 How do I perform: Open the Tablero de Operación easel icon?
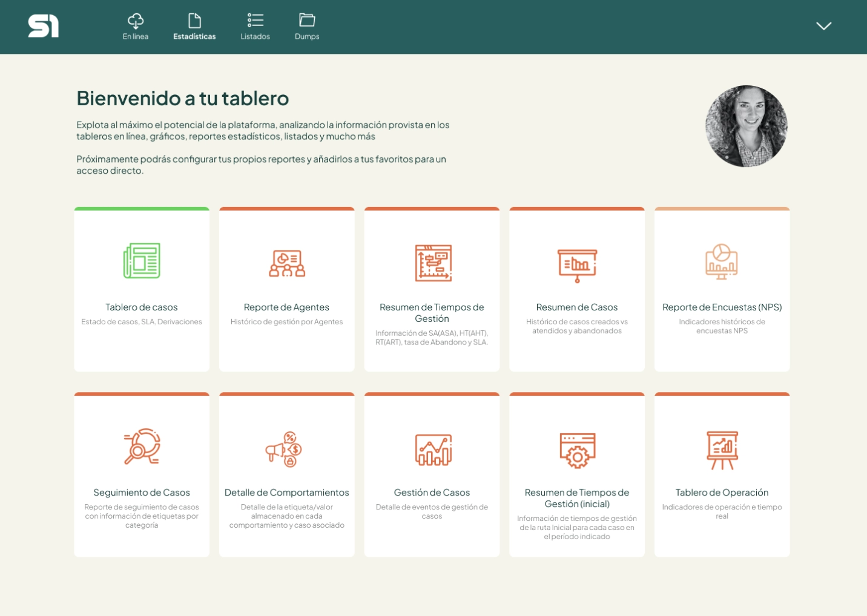click(x=722, y=450)
